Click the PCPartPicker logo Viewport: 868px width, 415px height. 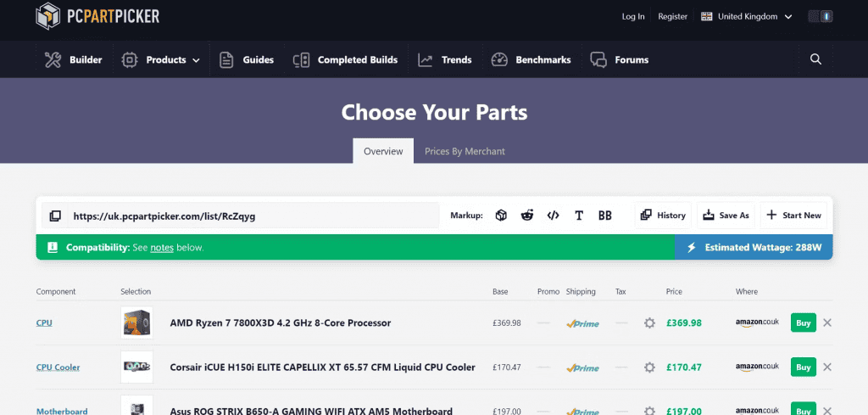[x=97, y=16]
